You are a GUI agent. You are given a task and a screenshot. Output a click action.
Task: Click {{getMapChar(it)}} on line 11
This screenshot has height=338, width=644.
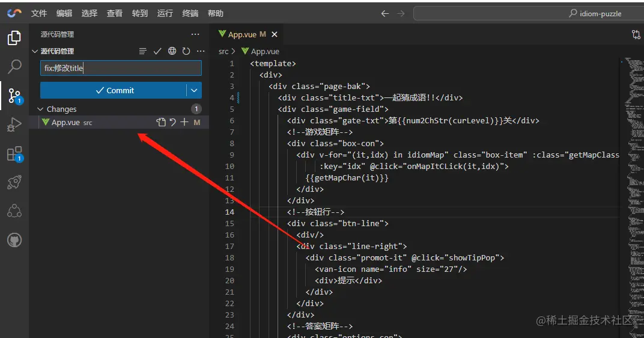coord(347,177)
